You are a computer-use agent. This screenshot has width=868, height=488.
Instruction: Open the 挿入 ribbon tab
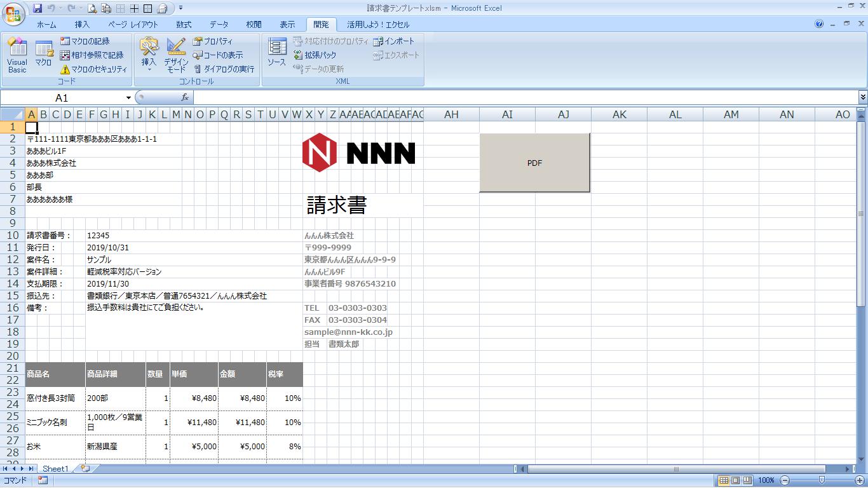[x=82, y=24]
